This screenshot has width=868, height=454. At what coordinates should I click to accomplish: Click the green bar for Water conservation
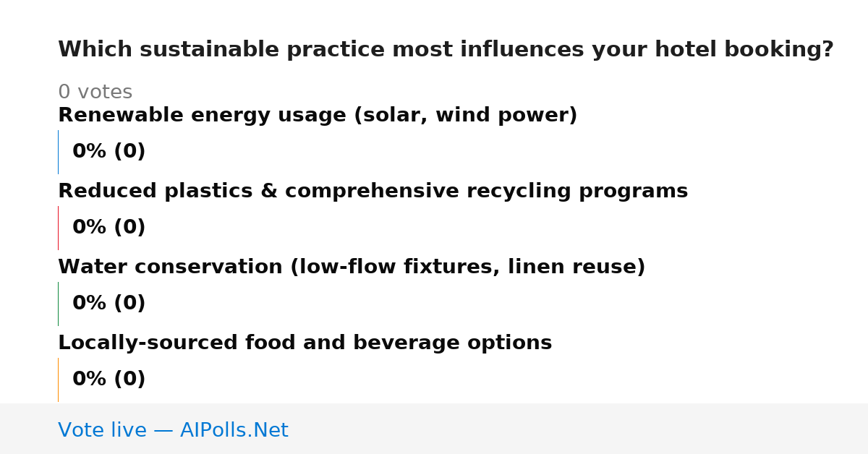pyautogui.click(x=58, y=304)
